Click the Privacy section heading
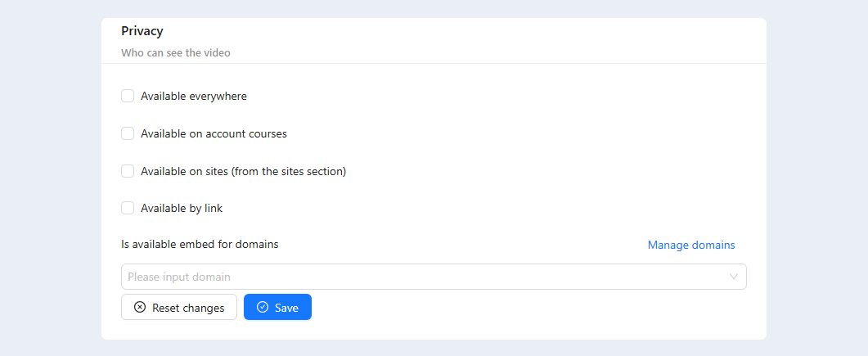 point(142,31)
